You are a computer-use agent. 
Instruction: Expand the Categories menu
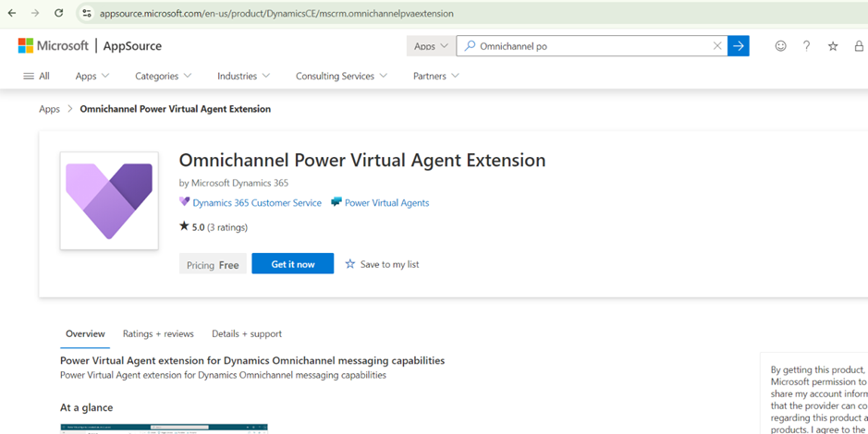click(x=163, y=76)
